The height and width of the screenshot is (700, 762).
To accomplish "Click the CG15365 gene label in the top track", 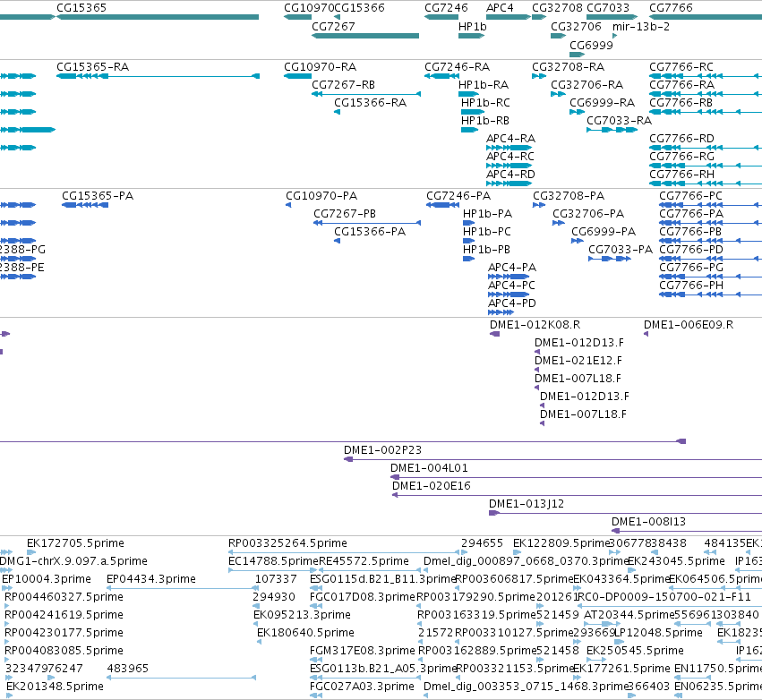I will (x=81, y=8).
